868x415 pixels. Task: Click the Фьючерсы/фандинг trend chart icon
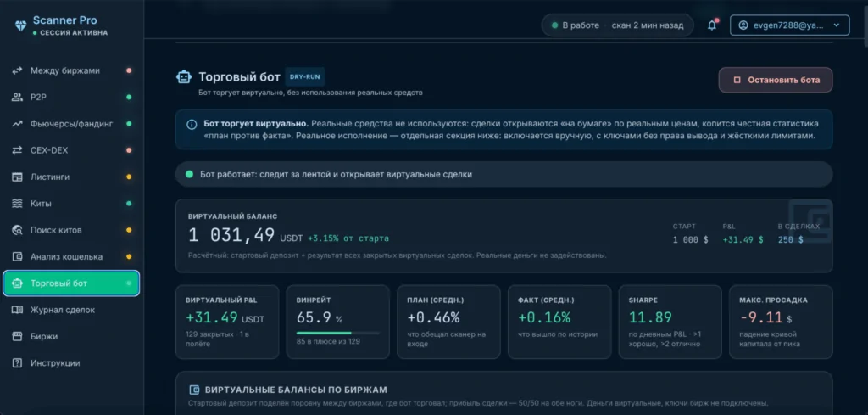tap(17, 124)
